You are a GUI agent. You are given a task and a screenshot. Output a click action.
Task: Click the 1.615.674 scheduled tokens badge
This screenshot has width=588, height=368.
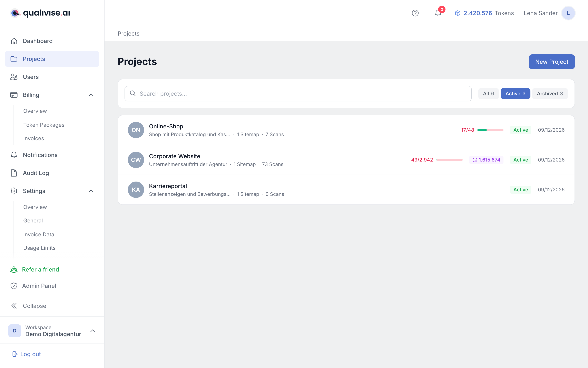tap(486, 160)
